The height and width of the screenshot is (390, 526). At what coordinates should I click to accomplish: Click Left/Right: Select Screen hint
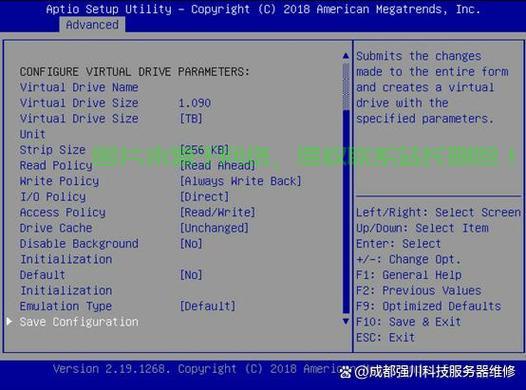pos(438,212)
